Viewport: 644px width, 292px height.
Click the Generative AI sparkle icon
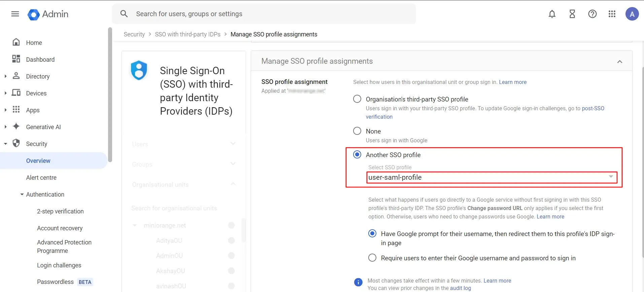click(16, 126)
